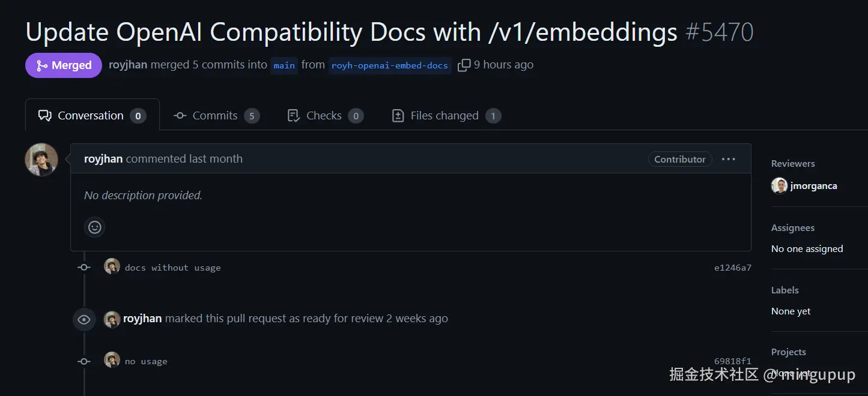Open reviewer jmorganca's profile
The width and height of the screenshot is (868, 396).
[x=814, y=185]
